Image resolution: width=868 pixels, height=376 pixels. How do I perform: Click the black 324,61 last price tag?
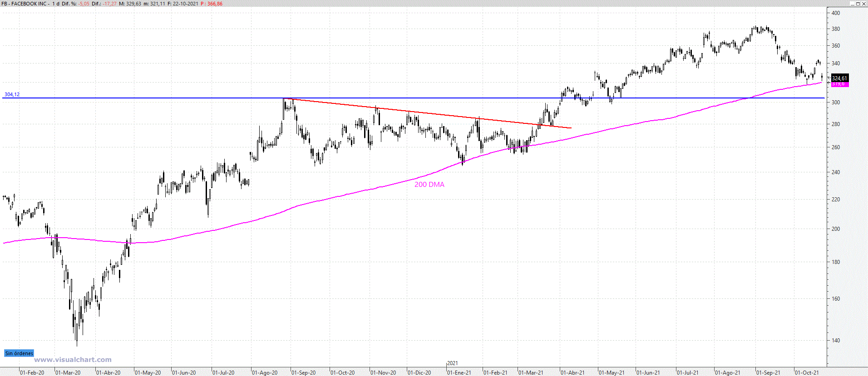pyautogui.click(x=839, y=78)
